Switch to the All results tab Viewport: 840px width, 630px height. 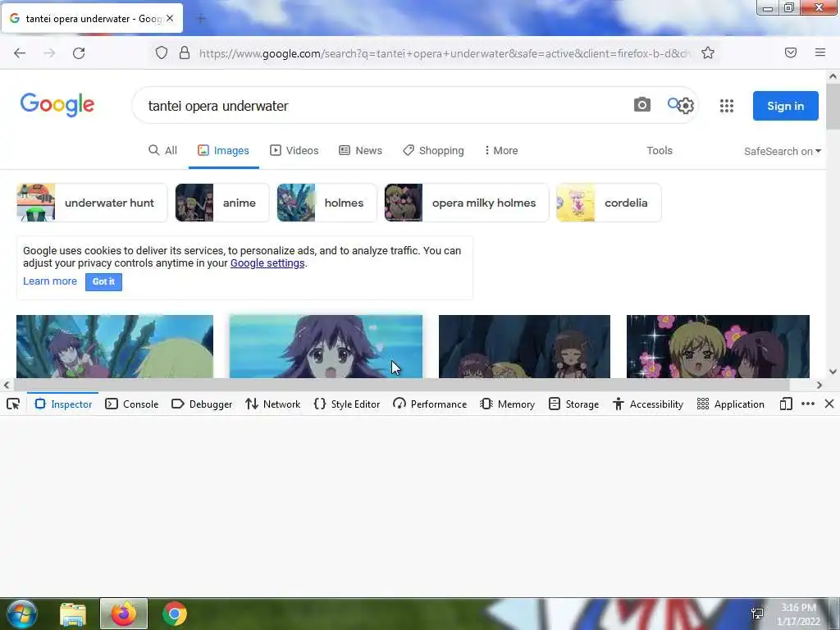[162, 151]
